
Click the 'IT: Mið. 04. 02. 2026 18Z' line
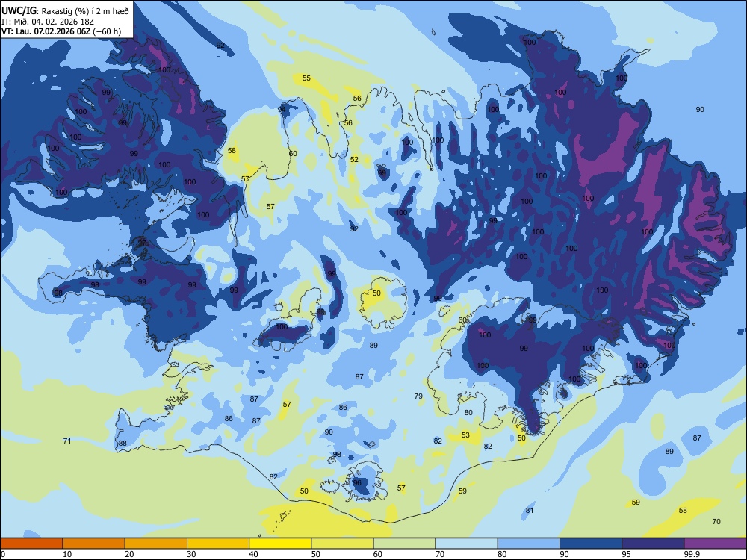pos(49,22)
